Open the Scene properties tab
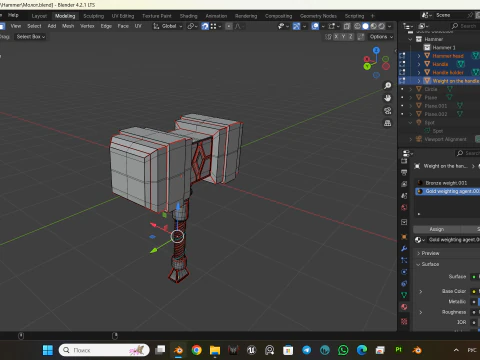Viewport: 480px width, 360px height. (404, 196)
